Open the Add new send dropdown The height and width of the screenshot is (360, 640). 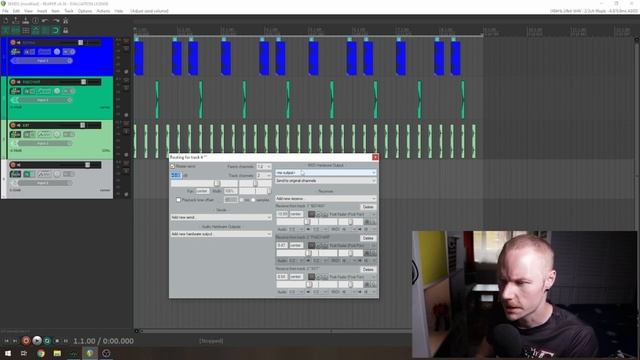(x=221, y=218)
